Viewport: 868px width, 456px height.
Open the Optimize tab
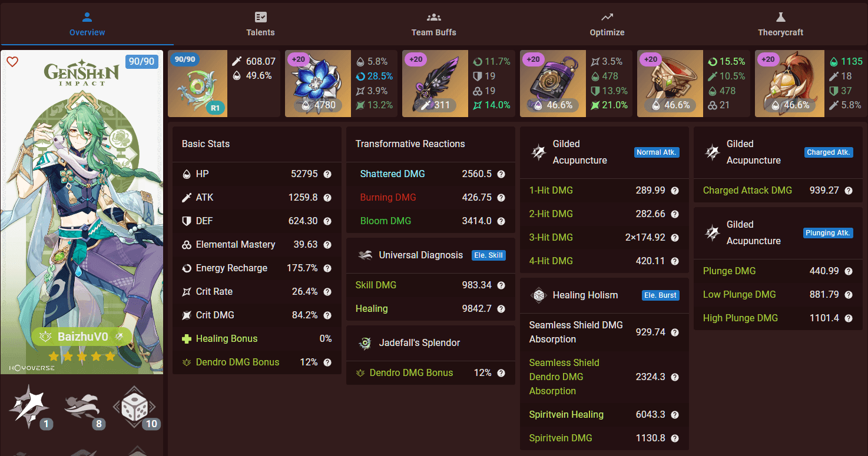(x=607, y=25)
